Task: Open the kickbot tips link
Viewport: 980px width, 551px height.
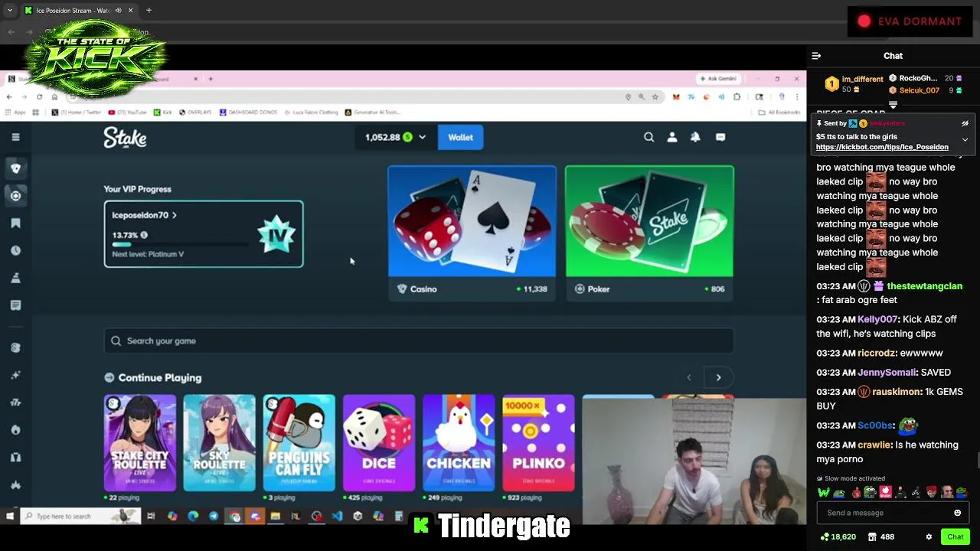Action: click(x=882, y=147)
